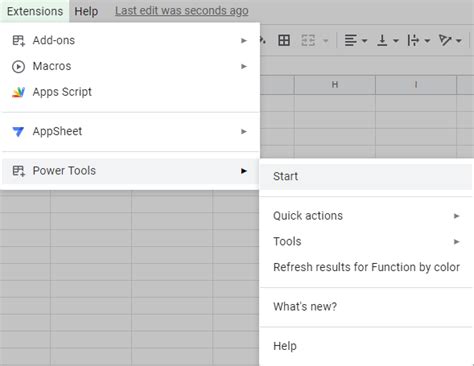Open the Help menu in menu bar
Screen dimensions: 474x366
[86, 11]
